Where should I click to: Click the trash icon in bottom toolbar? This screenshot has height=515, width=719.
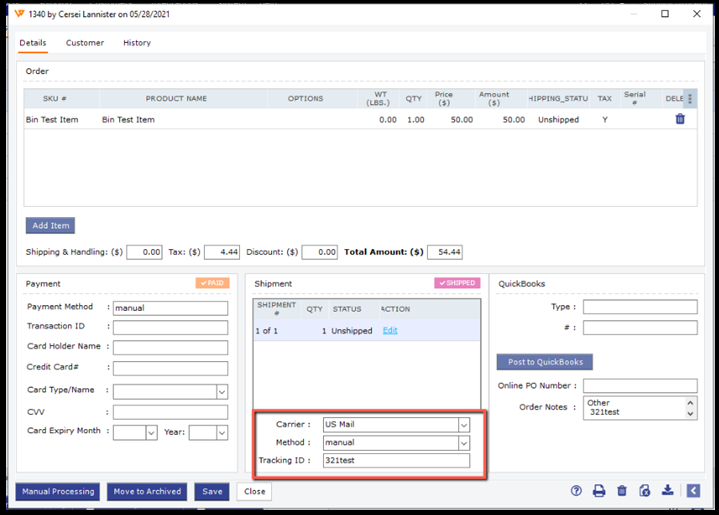[622, 491]
